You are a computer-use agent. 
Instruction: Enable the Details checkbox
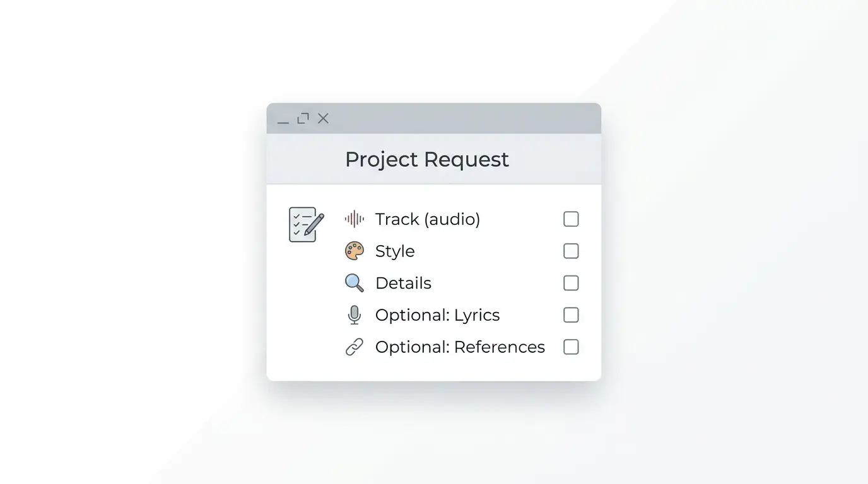(x=571, y=283)
